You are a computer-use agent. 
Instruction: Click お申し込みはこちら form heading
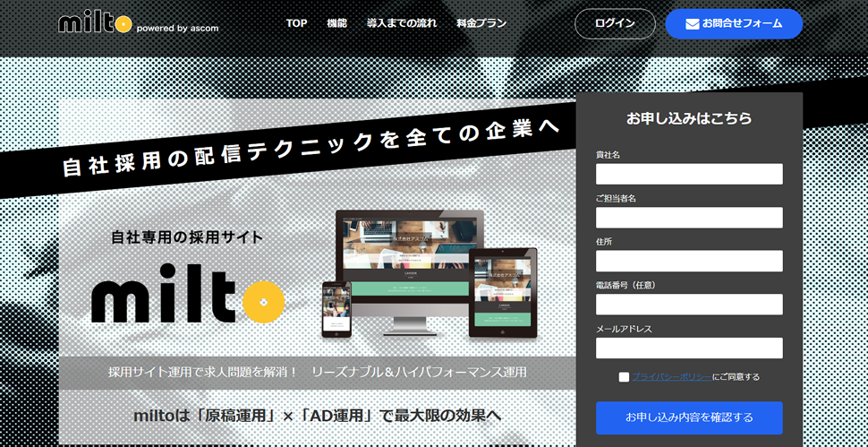tap(689, 118)
